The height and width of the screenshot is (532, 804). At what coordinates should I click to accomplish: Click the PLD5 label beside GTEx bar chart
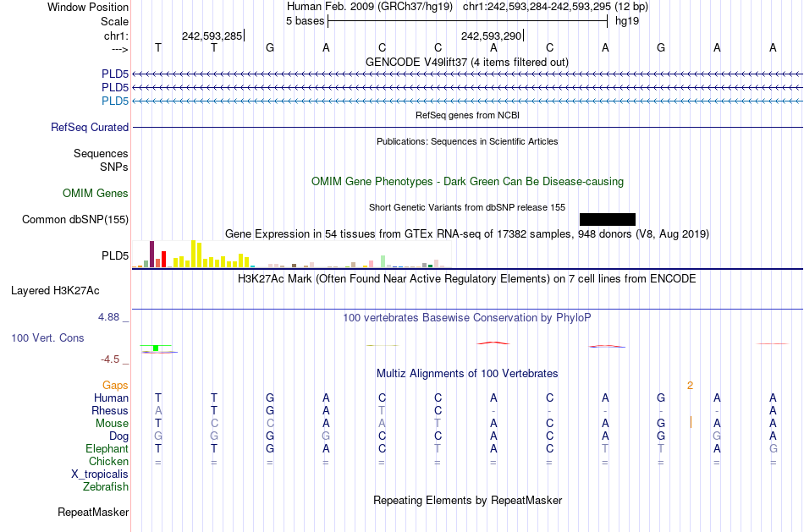tap(115, 255)
